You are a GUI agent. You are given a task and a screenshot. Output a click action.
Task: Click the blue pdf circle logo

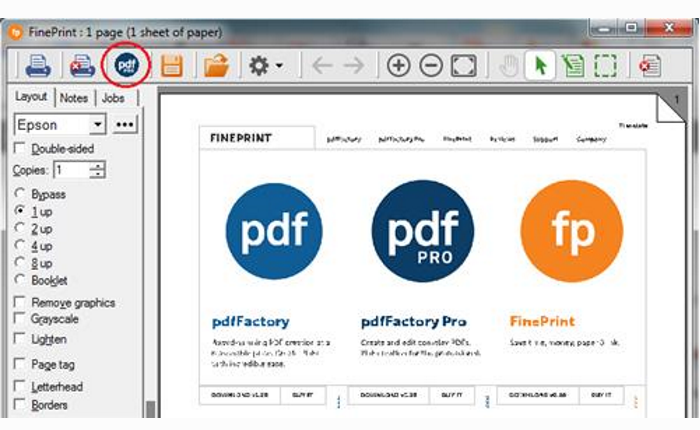point(274,231)
